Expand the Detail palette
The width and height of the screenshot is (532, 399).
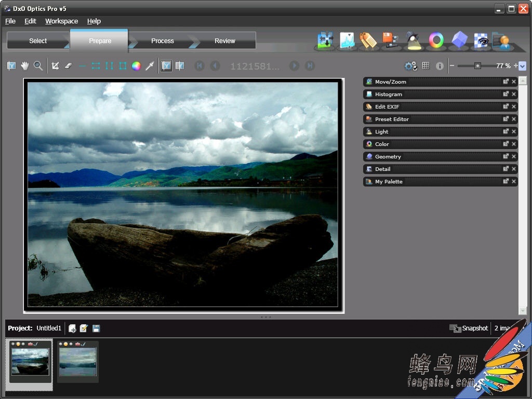click(x=440, y=169)
